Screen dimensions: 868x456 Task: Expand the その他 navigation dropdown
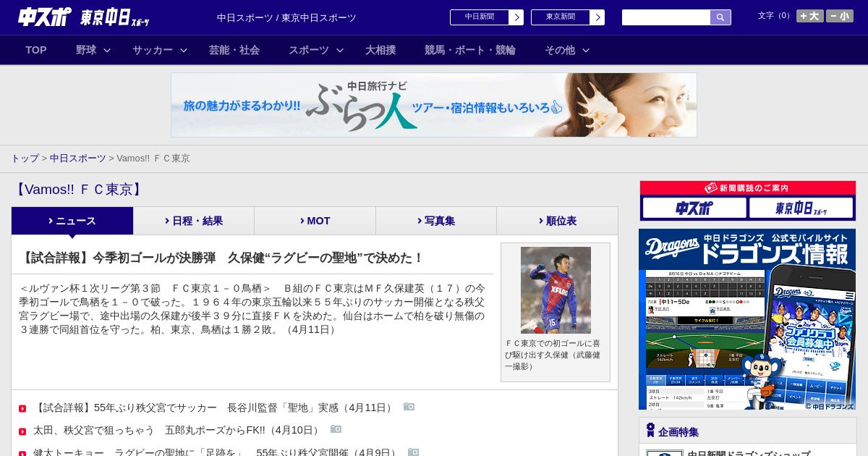567,50
